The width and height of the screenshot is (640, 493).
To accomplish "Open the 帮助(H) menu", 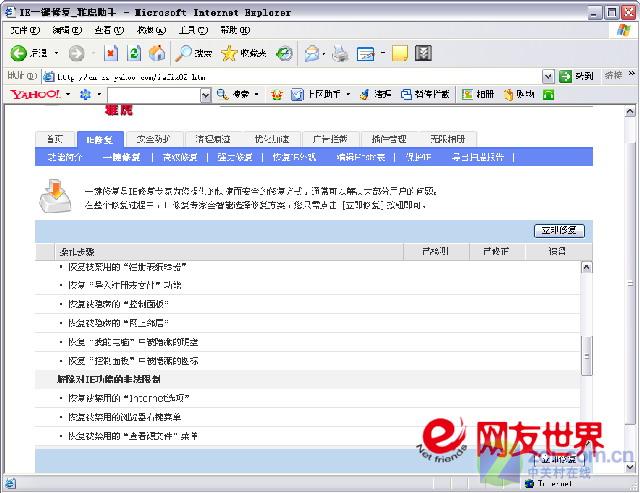I will pos(235,30).
